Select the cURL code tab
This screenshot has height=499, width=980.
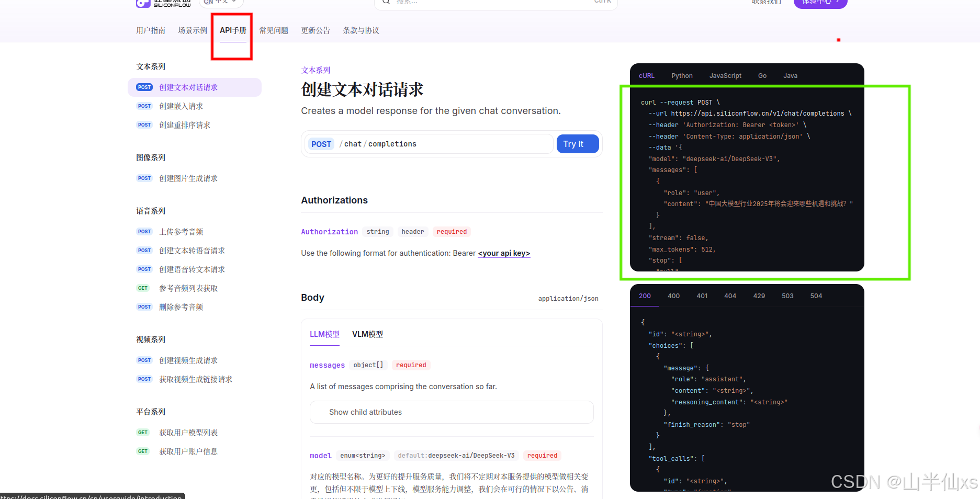tap(647, 76)
